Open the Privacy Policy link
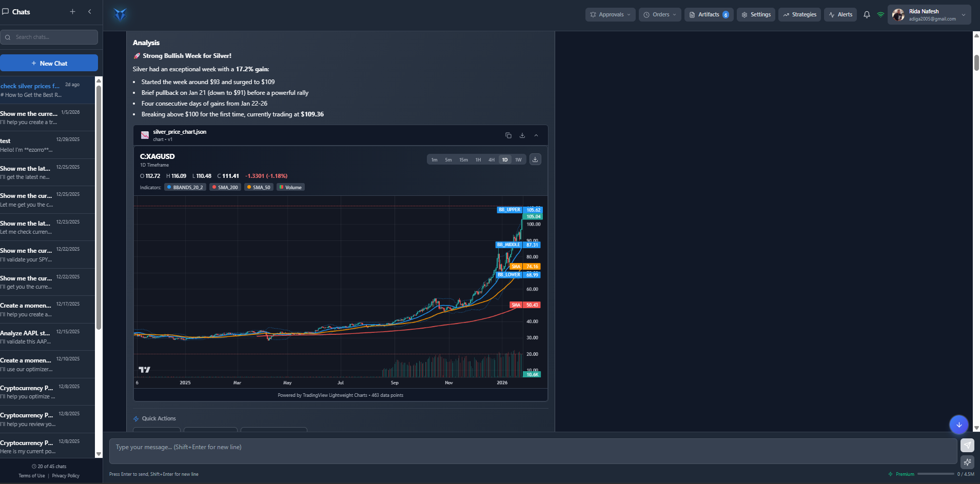 point(65,475)
